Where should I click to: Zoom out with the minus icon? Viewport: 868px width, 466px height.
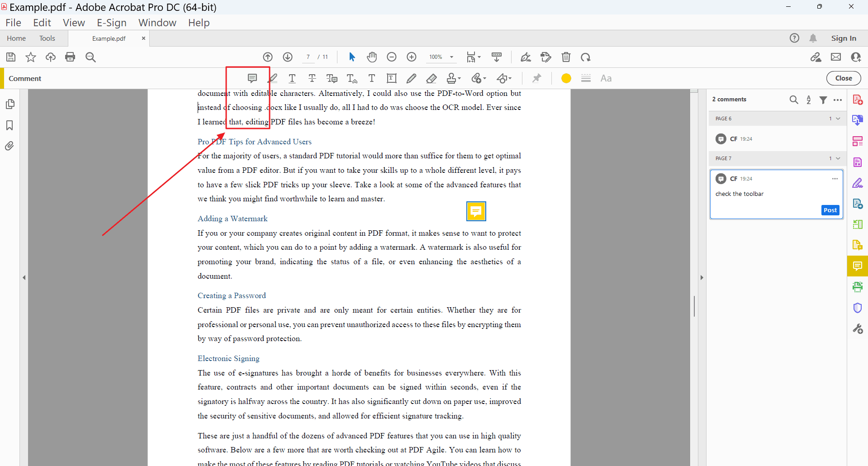pos(392,57)
